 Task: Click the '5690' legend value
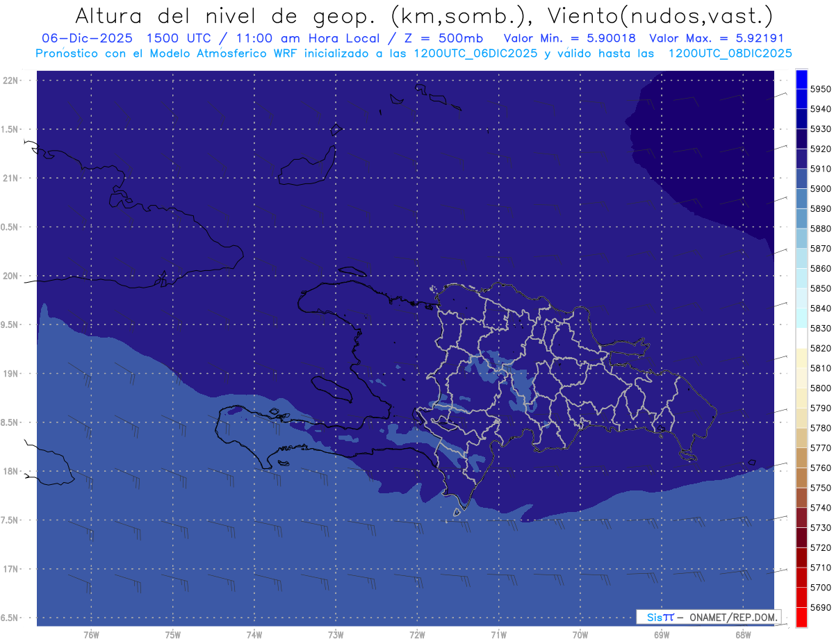pos(820,608)
